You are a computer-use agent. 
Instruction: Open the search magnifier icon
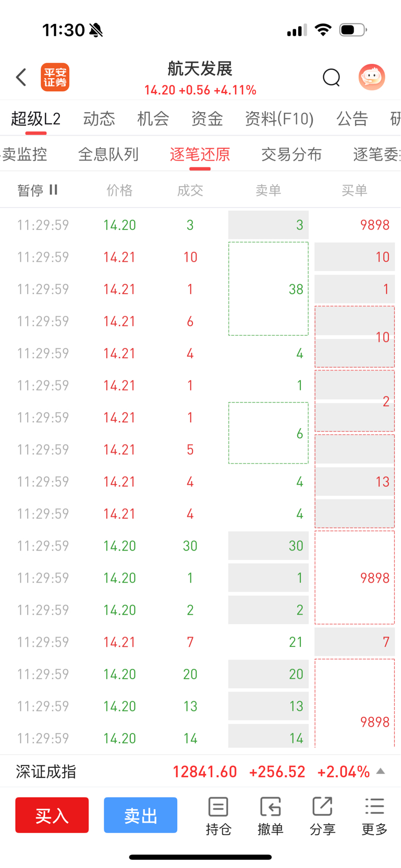(332, 78)
